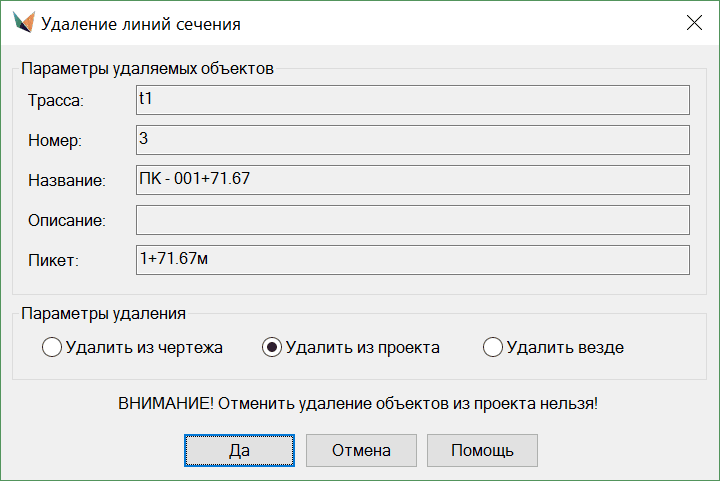This screenshot has width=720, height=481.
Task: Click the application logo in the title bar
Action: pyautogui.click(x=20, y=22)
